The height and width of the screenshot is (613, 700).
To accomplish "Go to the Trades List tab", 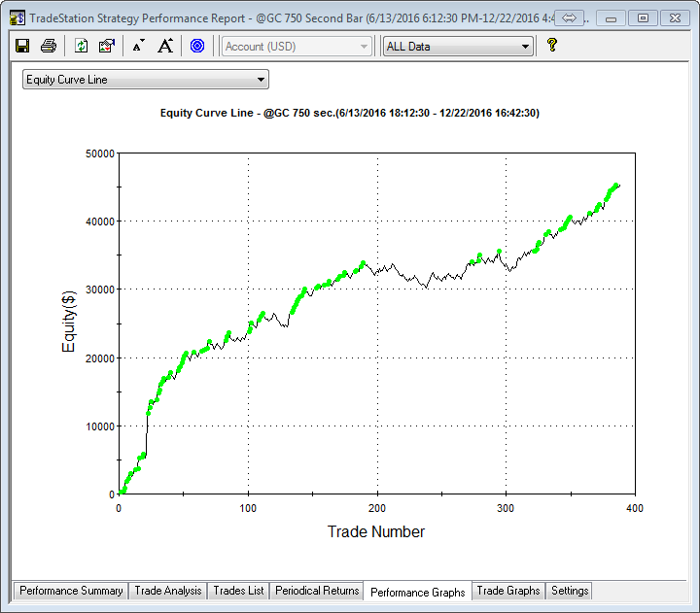I will pos(238,591).
